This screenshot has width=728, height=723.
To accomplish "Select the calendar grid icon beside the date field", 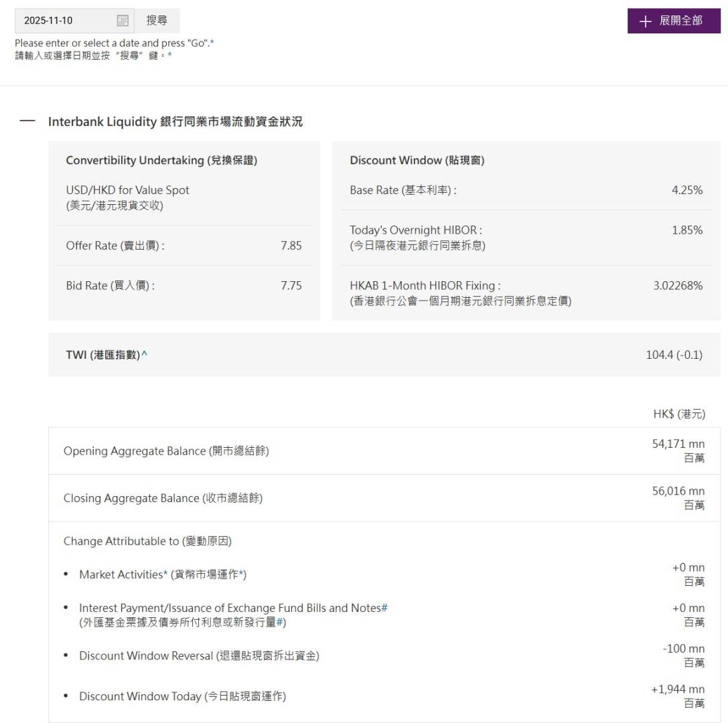I will [123, 20].
